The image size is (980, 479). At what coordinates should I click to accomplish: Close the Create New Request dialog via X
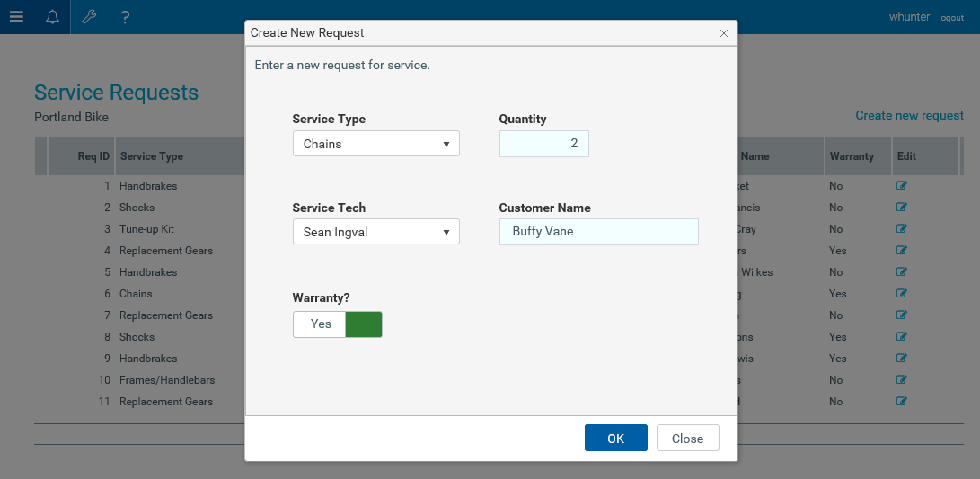(724, 33)
